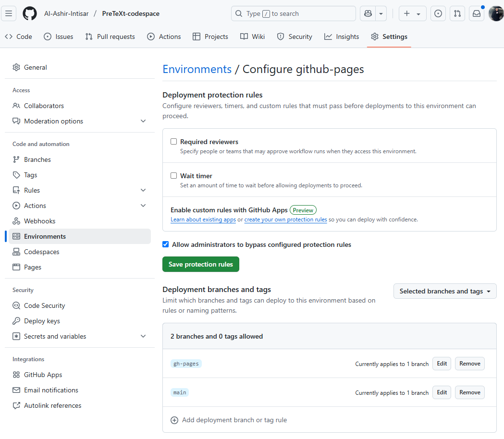The height and width of the screenshot is (439, 504).
Task: Open Al-Ashir-Intisar owner link
Action: (66, 13)
